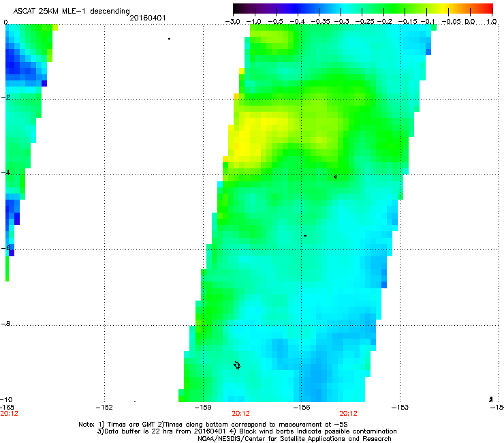Click the longitude label -162
This screenshot has height=443, width=504.
(104, 408)
